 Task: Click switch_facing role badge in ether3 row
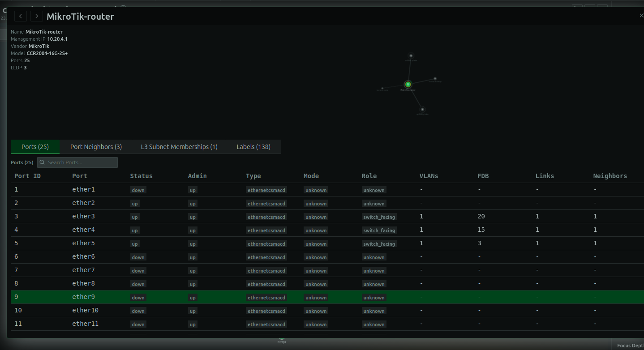click(x=379, y=217)
